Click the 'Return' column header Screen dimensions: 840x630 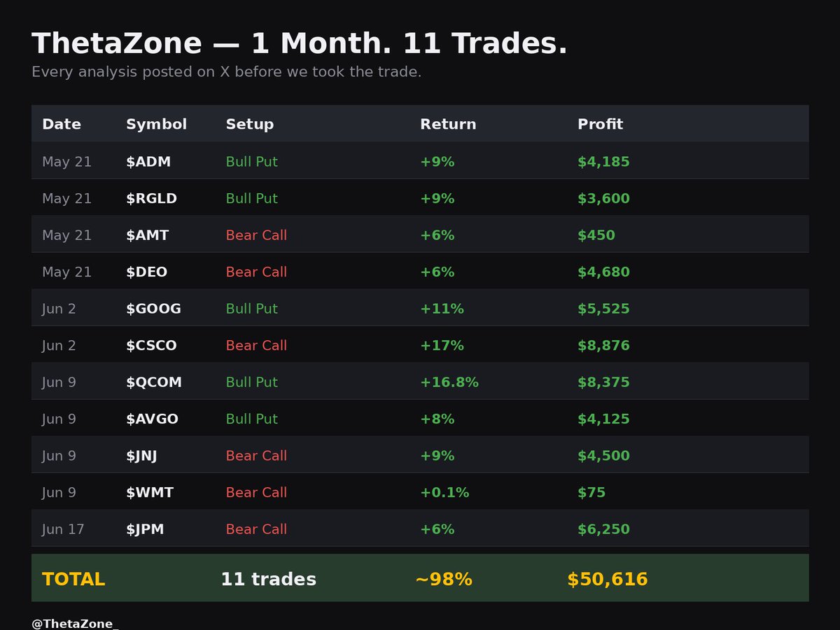(x=448, y=124)
